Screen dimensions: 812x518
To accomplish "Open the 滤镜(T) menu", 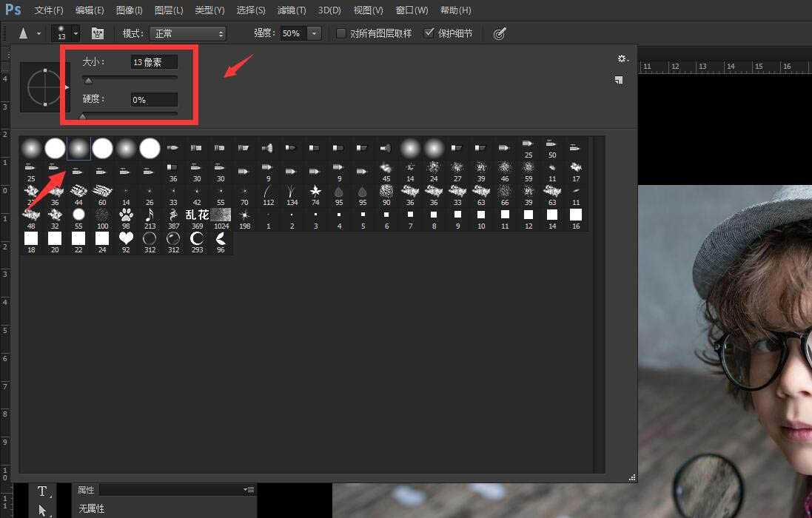I will click(x=292, y=10).
